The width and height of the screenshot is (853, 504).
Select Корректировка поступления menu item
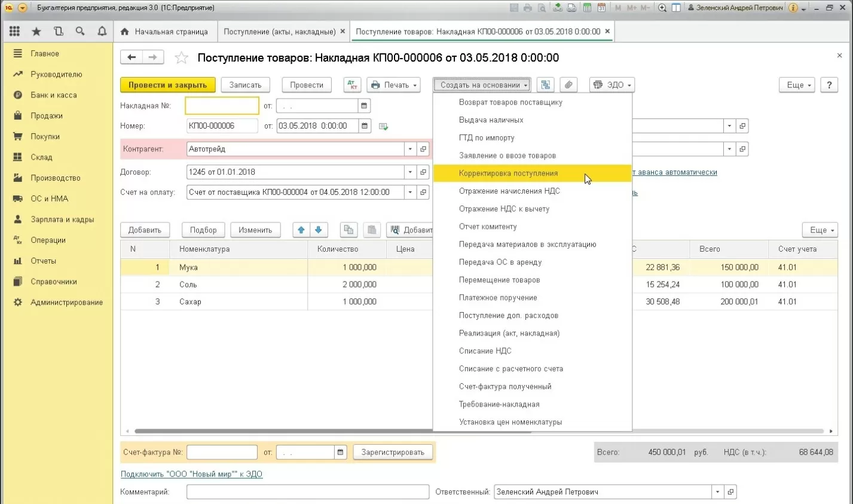click(508, 173)
